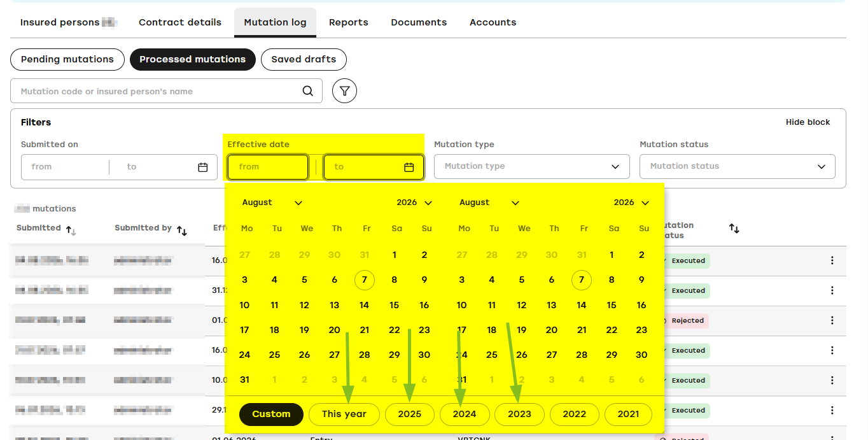
Task: Pick day 30 of August in right calendar
Action: coord(641,355)
